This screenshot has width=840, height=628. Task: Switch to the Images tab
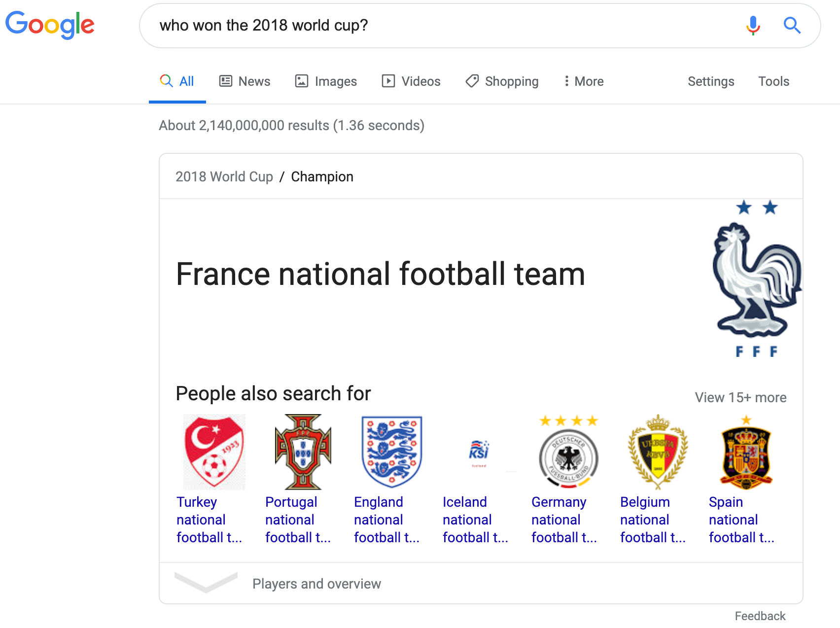pyautogui.click(x=326, y=81)
